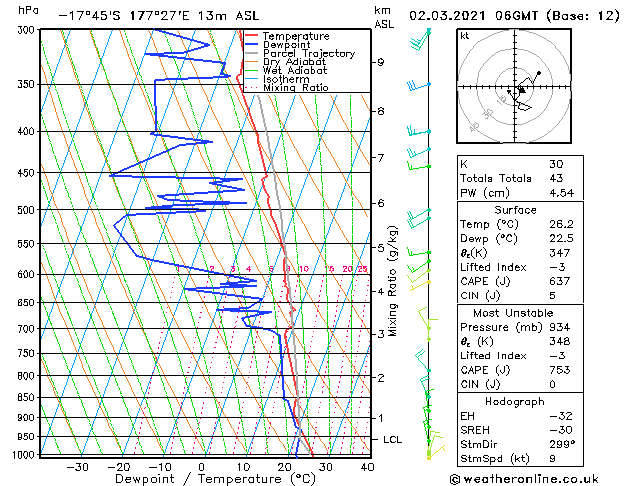Click the red Temperature line swatch
Image resolution: width=629 pixels, height=486 pixels.
click(251, 36)
